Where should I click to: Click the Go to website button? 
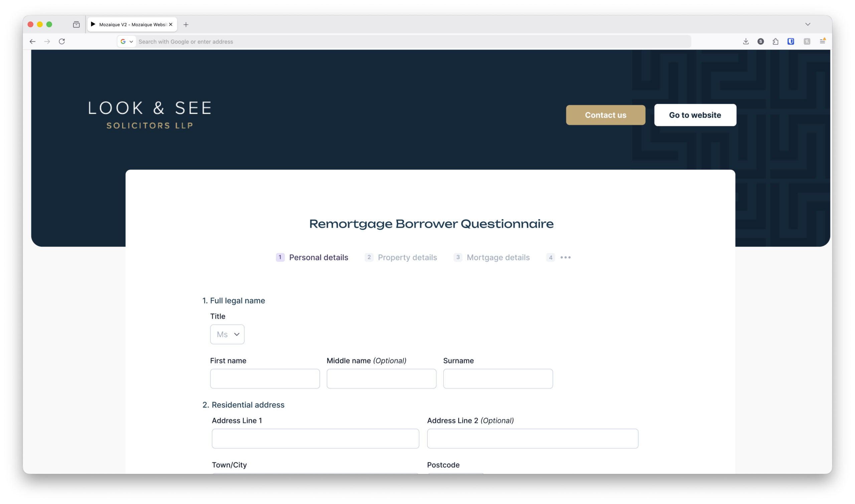click(695, 115)
